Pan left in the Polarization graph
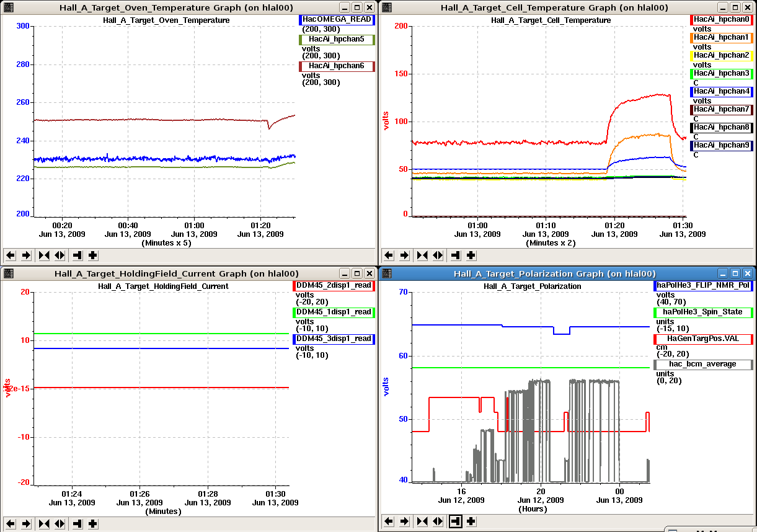Viewport: 757px width, 532px height. click(x=389, y=521)
